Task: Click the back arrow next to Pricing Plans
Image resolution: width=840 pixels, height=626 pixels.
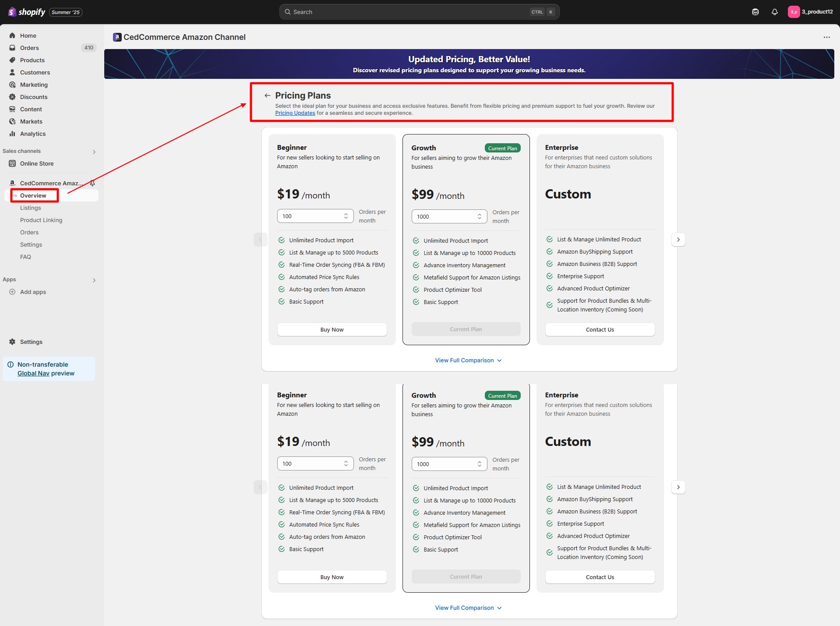Action: [268, 95]
